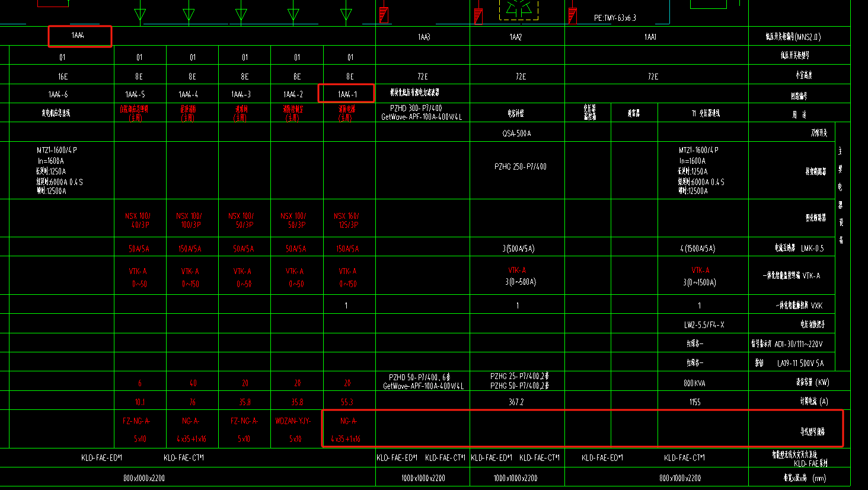Click cabinet dimensions text under 1AA2
This screenshot has height=490, width=868.
pyautogui.click(x=515, y=478)
